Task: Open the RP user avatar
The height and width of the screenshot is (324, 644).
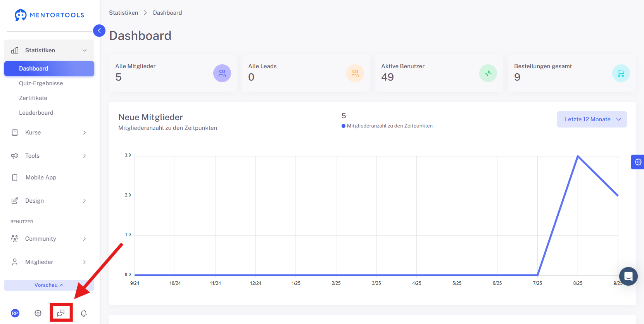Action: 15,313
